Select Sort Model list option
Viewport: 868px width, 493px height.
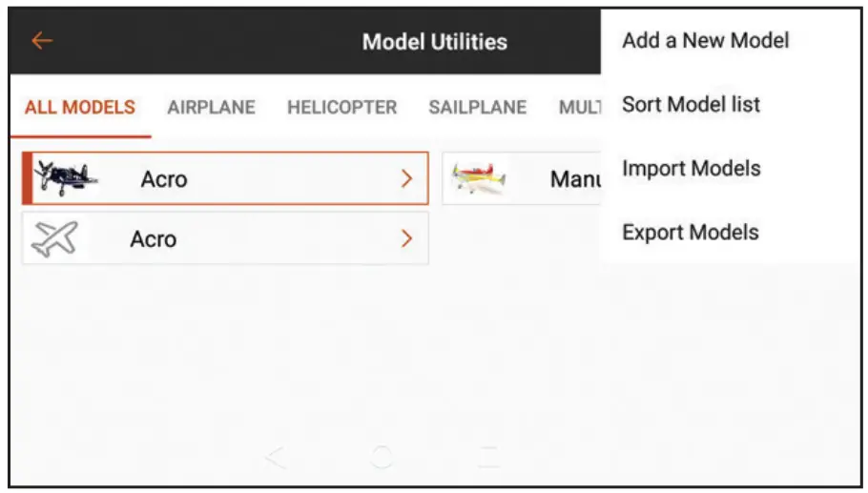click(691, 104)
